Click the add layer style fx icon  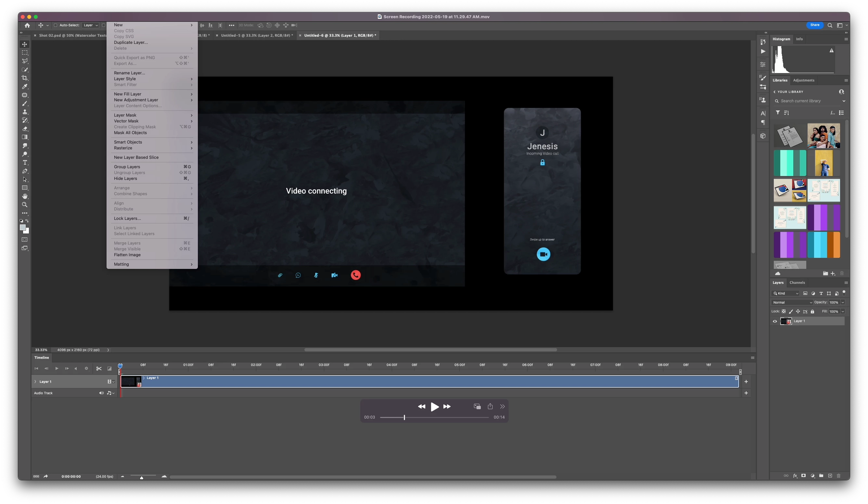(795, 476)
